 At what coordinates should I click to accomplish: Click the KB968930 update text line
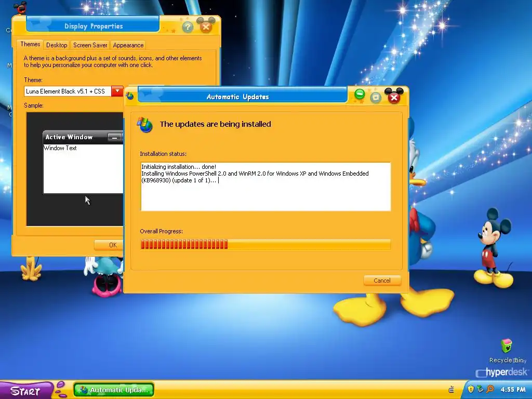pyautogui.click(x=179, y=180)
